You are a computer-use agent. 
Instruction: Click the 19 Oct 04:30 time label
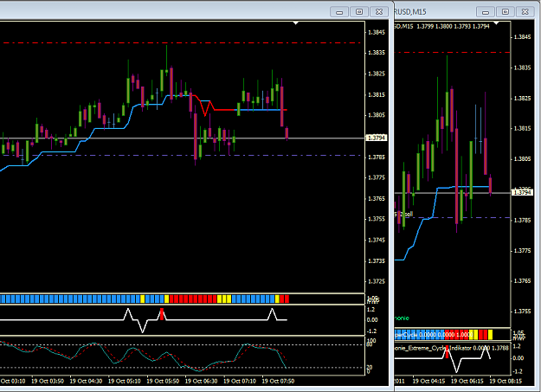click(x=86, y=381)
